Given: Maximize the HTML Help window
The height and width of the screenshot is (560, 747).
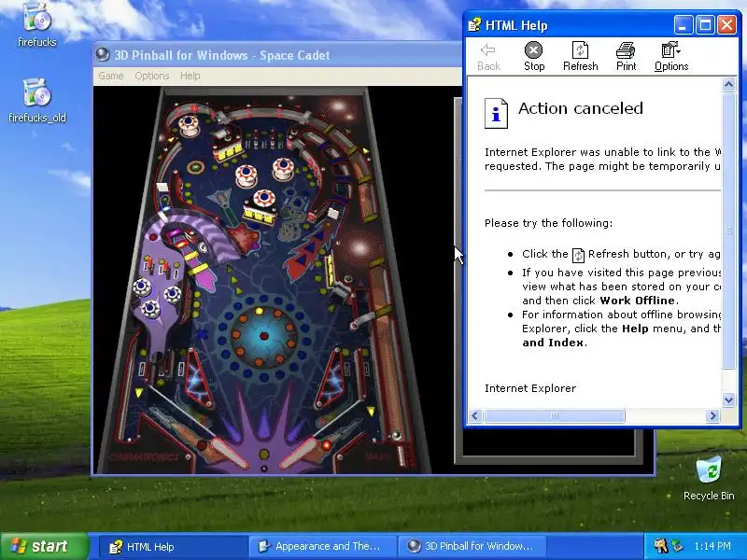Looking at the screenshot, I should tap(705, 25).
